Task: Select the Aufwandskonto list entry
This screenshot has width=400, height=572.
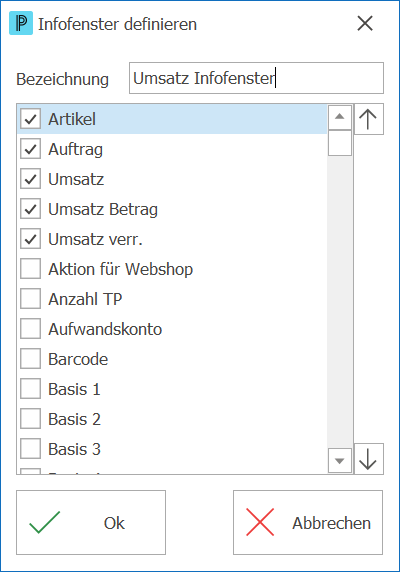Action: (x=172, y=329)
